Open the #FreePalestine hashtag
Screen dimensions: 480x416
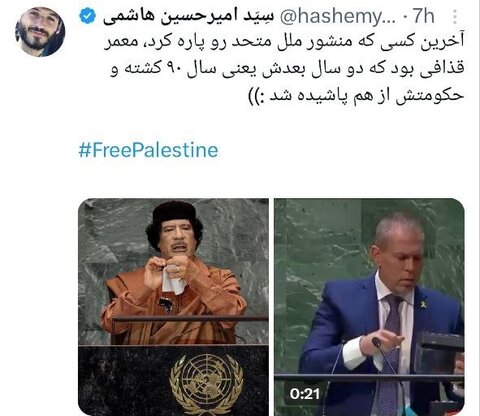[149, 150]
